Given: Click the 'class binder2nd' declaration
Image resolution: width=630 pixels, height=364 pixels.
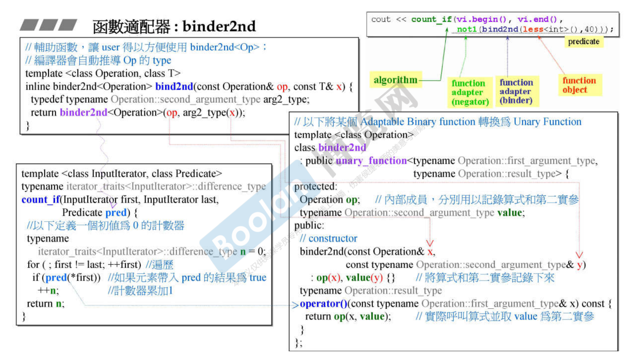Looking at the screenshot, I should tap(330, 147).
